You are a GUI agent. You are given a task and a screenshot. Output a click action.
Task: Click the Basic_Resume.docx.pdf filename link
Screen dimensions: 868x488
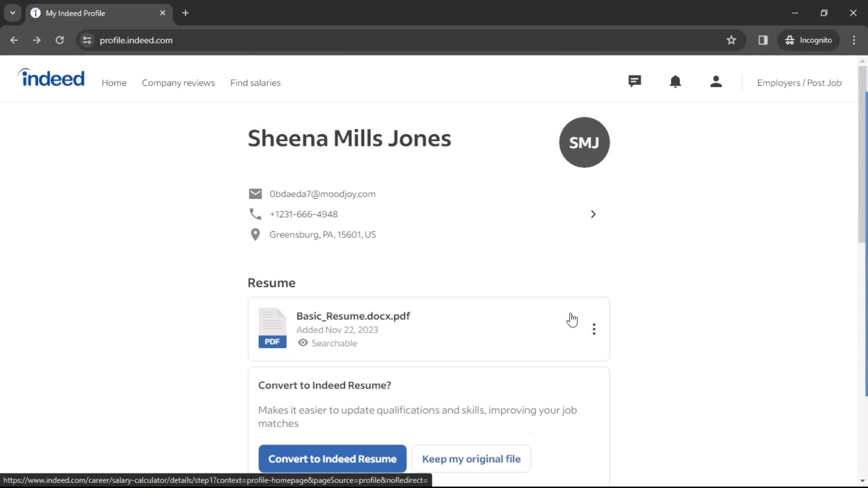pyautogui.click(x=353, y=316)
